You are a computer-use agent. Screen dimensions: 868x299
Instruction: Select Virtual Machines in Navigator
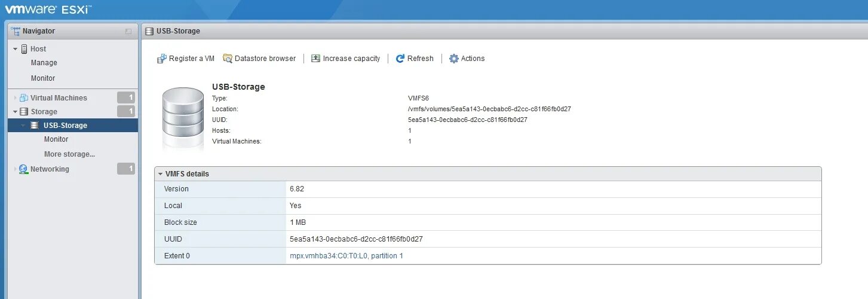[59, 98]
